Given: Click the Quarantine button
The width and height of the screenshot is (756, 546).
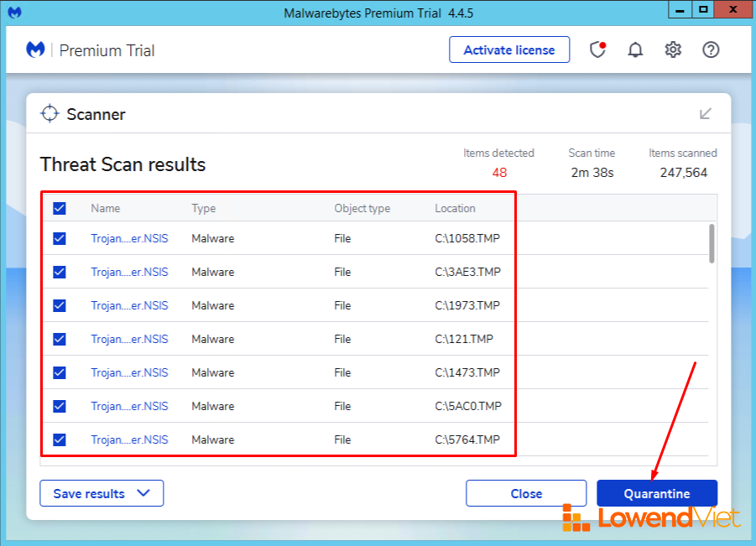Looking at the screenshot, I should [656, 494].
